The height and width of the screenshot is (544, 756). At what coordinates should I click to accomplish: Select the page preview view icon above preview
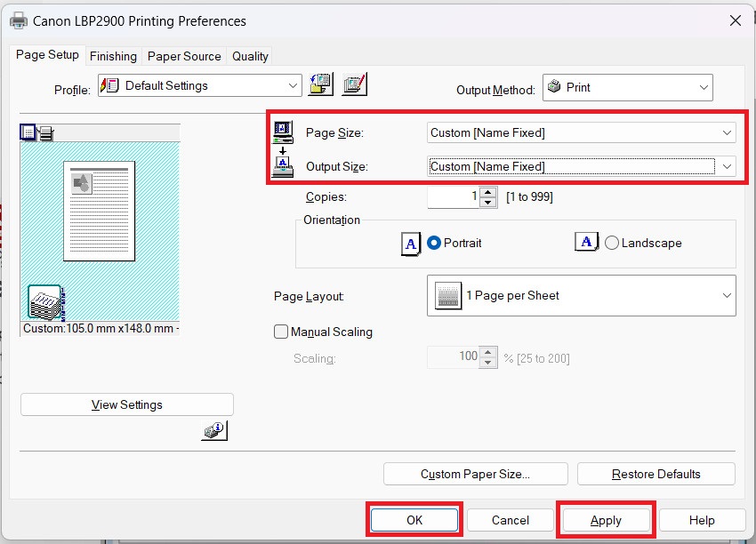tap(28, 132)
